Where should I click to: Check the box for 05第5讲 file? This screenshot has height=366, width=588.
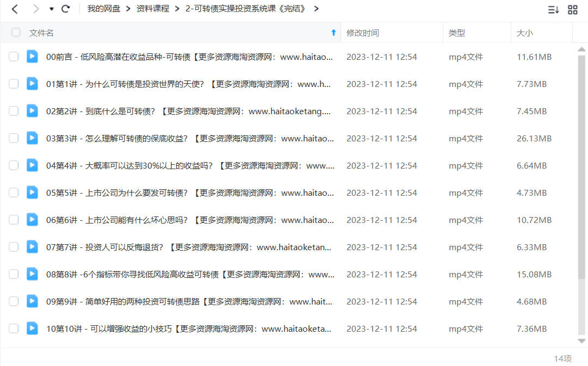14,193
